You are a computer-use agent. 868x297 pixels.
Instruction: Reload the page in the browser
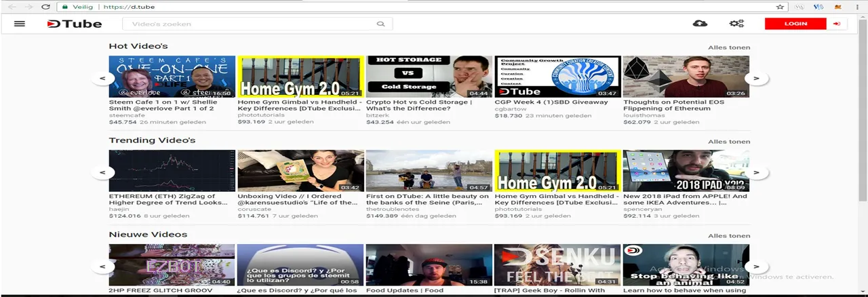(45, 7)
